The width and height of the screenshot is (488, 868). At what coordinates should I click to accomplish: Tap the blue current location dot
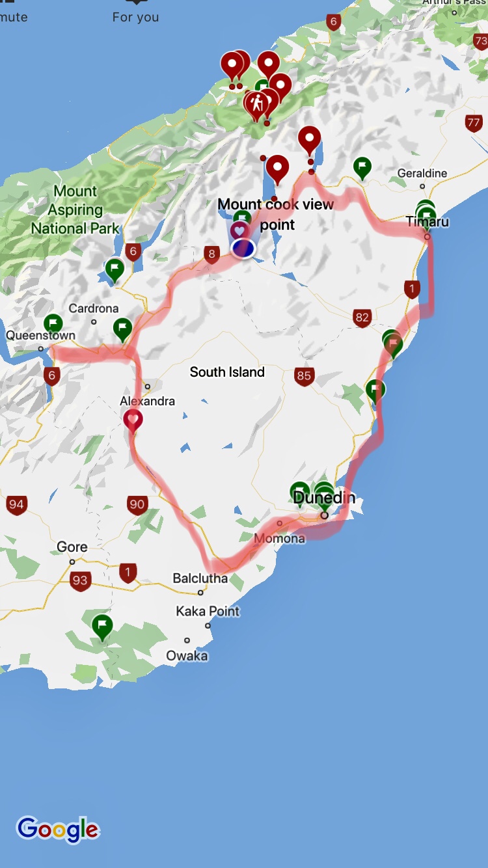coord(243,248)
